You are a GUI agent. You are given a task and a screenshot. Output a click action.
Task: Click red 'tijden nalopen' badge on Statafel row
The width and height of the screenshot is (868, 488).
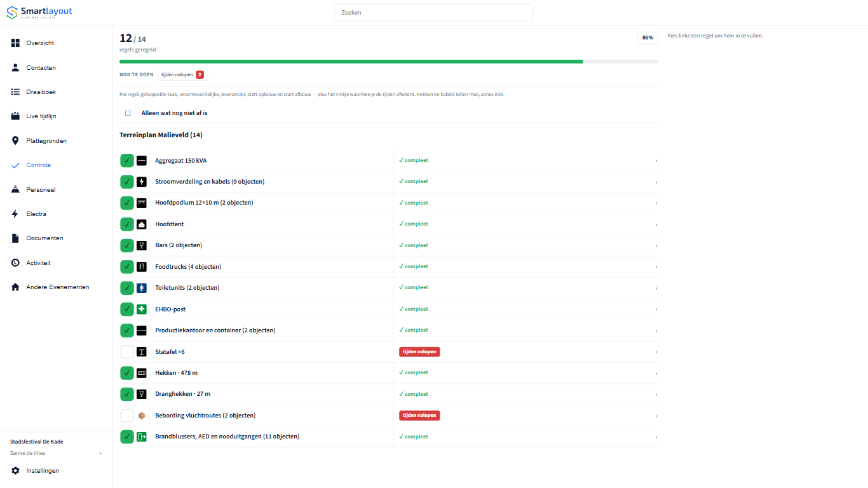(419, 351)
